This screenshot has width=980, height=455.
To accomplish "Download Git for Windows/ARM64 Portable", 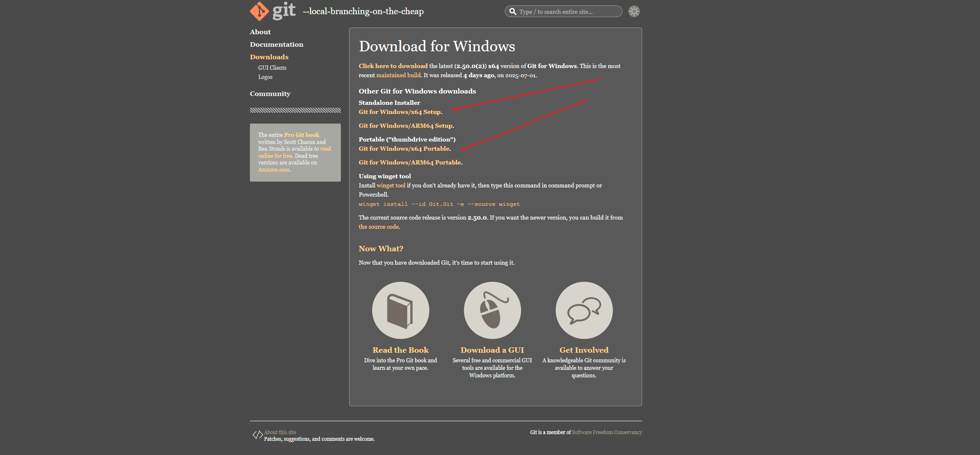I will (410, 162).
